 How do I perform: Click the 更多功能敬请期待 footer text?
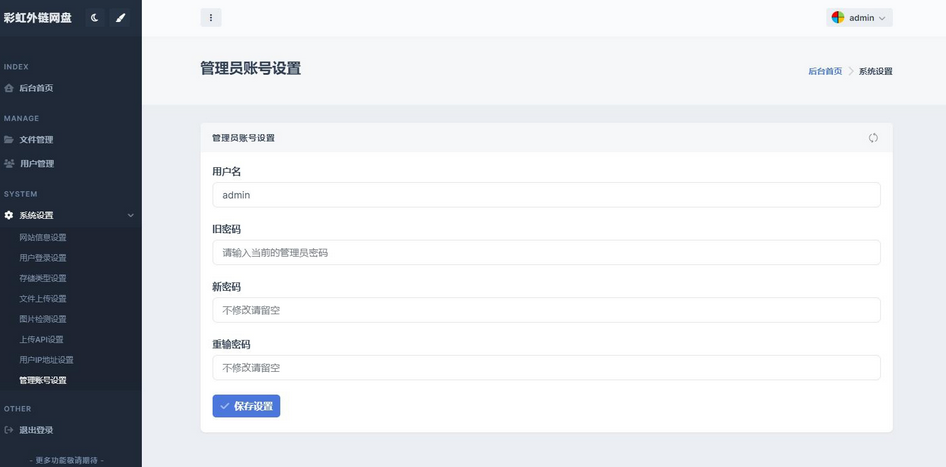coord(66,460)
